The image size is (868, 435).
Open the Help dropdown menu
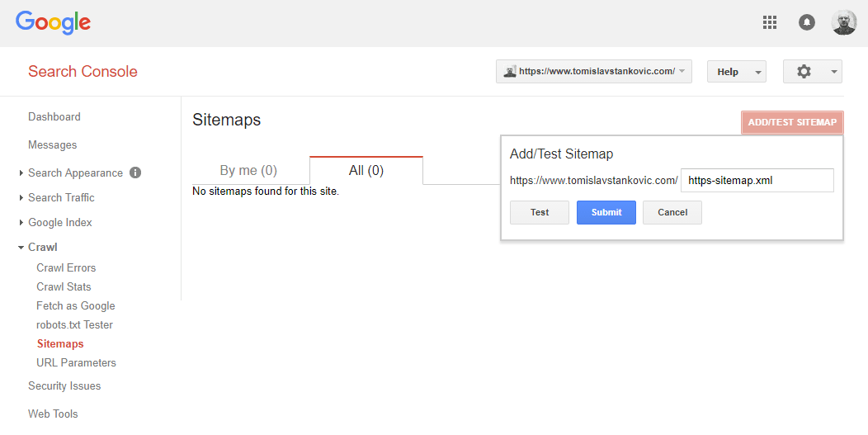click(736, 72)
